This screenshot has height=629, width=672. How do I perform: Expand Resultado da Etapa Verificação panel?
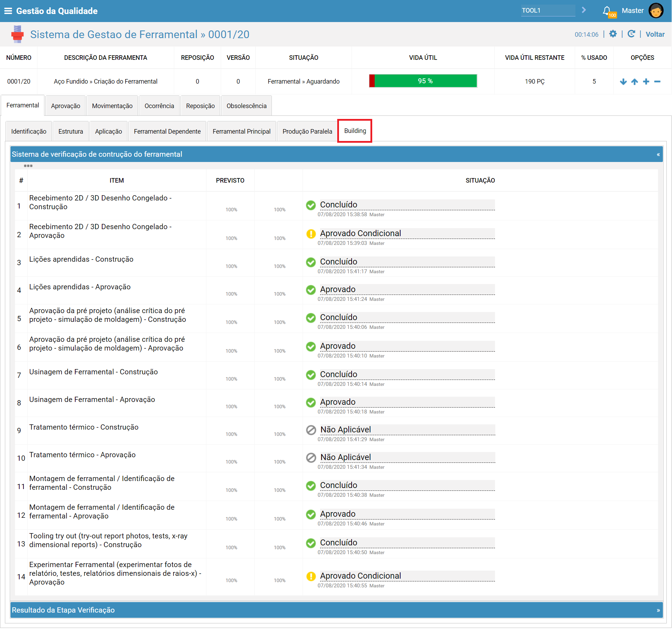click(x=658, y=610)
